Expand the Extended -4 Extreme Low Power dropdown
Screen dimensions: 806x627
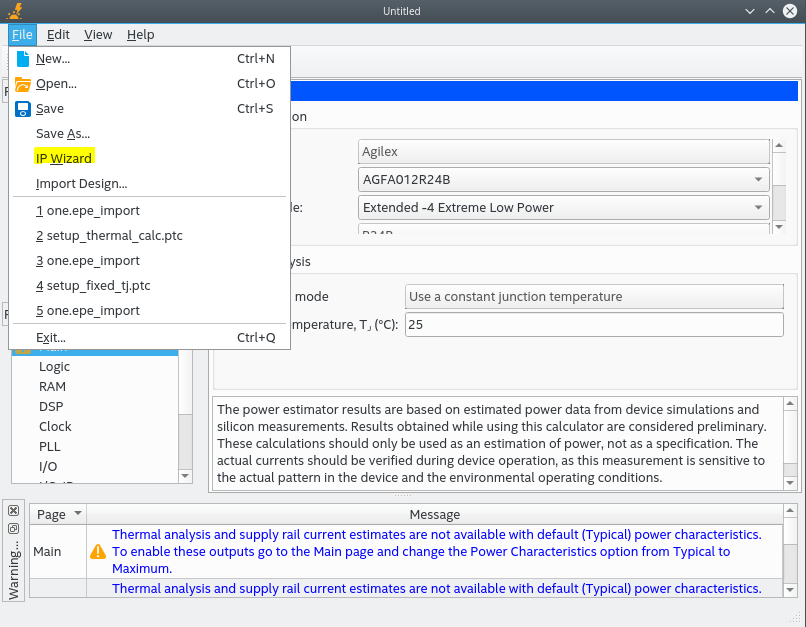[760, 208]
